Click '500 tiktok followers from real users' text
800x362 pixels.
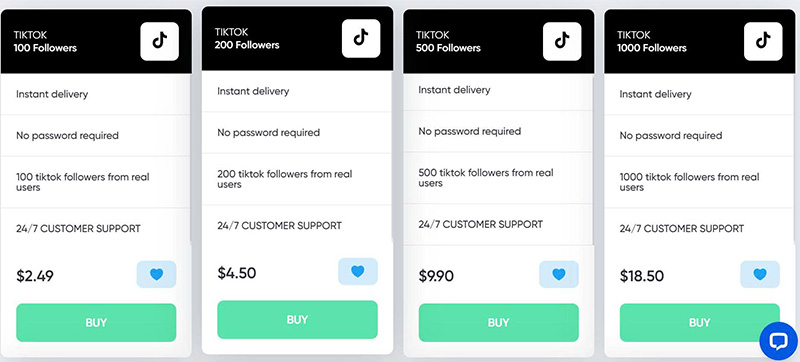486,177
